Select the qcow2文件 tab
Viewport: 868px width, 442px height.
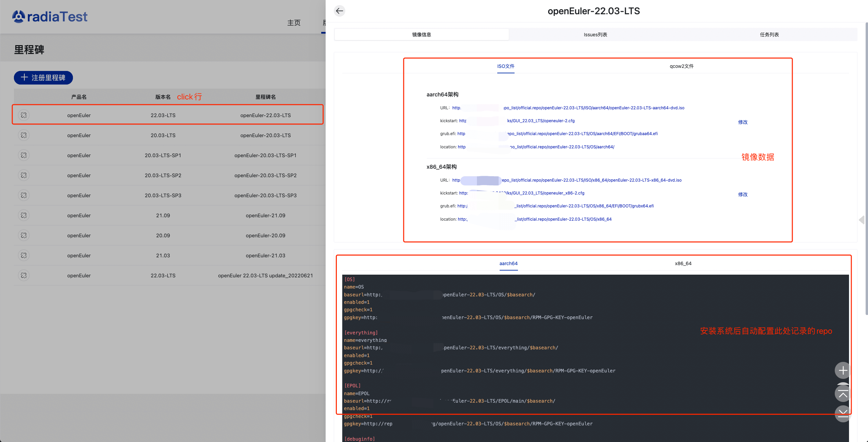click(681, 66)
